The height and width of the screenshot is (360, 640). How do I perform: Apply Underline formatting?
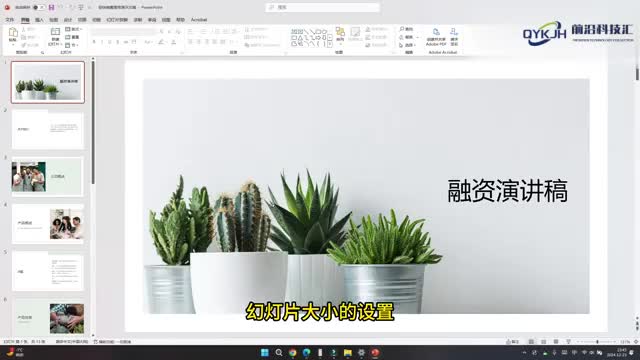tap(110, 42)
